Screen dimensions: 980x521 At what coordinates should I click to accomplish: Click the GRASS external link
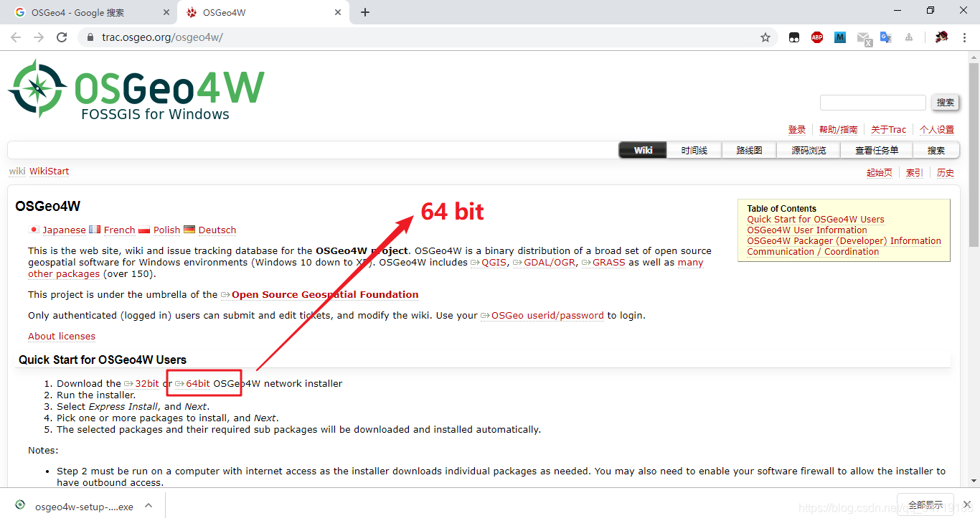[603, 263]
